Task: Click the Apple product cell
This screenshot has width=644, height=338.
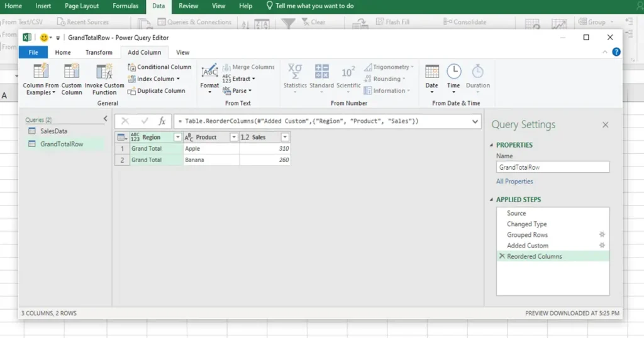Action: coord(211,148)
